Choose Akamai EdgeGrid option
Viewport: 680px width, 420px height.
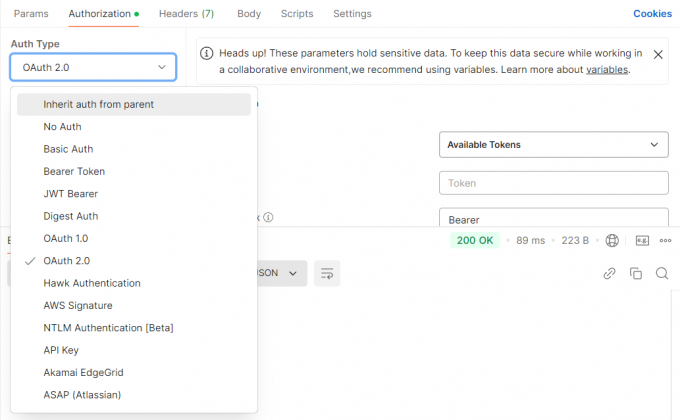[134, 373]
